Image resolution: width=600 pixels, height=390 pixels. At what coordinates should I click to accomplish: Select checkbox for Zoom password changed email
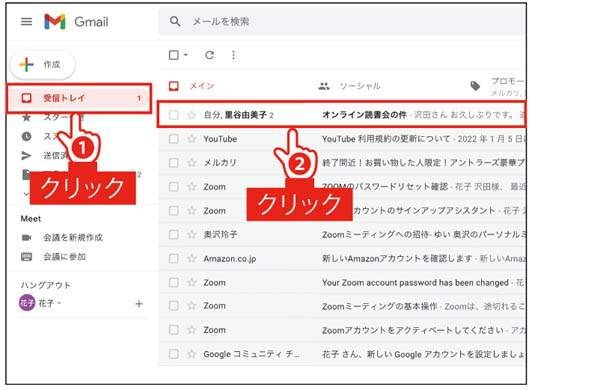tap(174, 282)
